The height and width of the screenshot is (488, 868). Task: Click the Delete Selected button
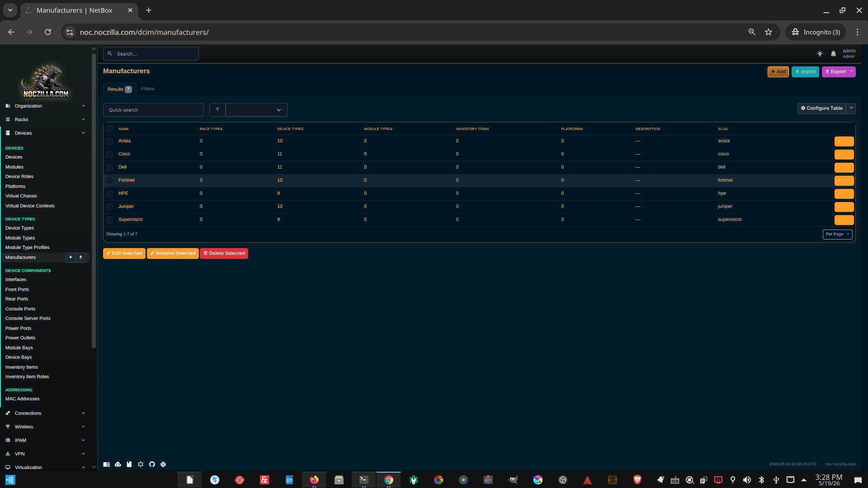tap(224, 253)
